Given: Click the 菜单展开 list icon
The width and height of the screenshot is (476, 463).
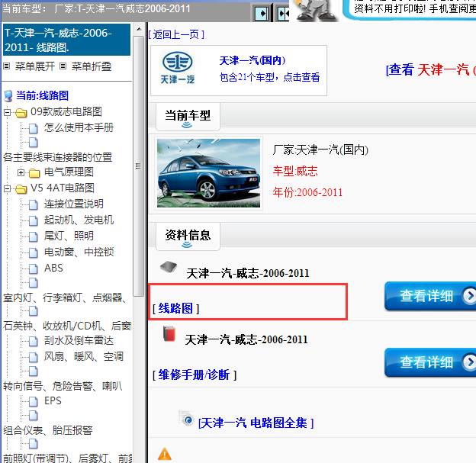Looking at the screenshot, I should [7, 66].
